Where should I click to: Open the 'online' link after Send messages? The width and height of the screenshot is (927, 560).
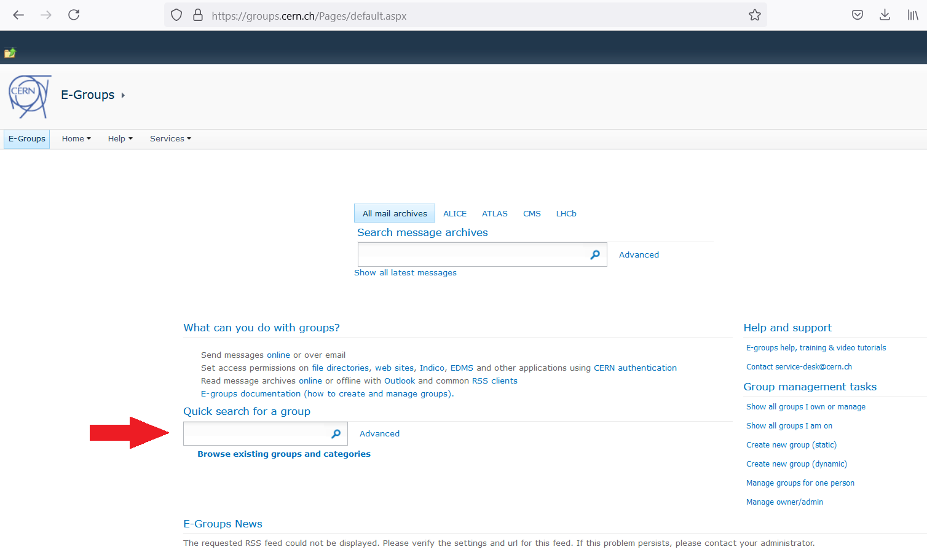278,355
